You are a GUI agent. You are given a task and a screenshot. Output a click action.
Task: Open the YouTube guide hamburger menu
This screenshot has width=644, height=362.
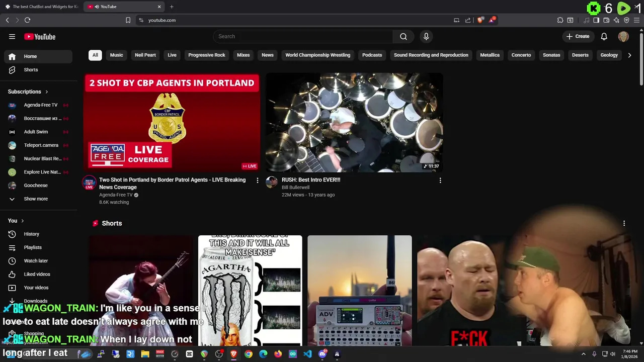pyautogui.click(x=12, y=36)
